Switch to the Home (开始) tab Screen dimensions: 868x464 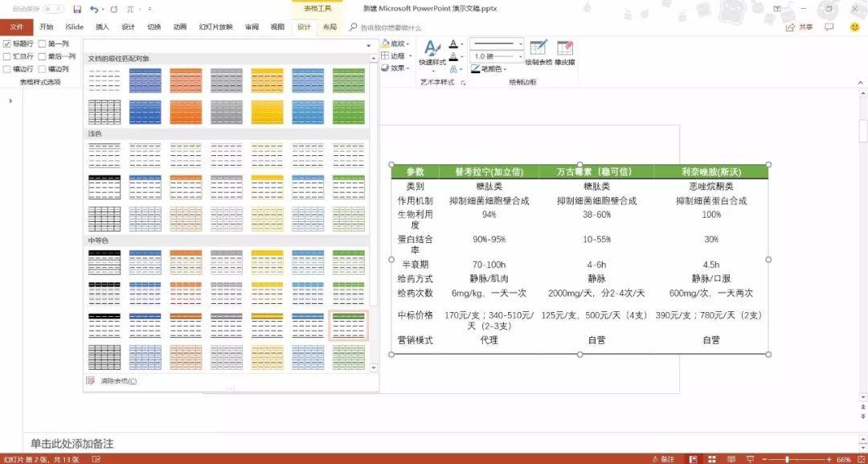(47, 27)
